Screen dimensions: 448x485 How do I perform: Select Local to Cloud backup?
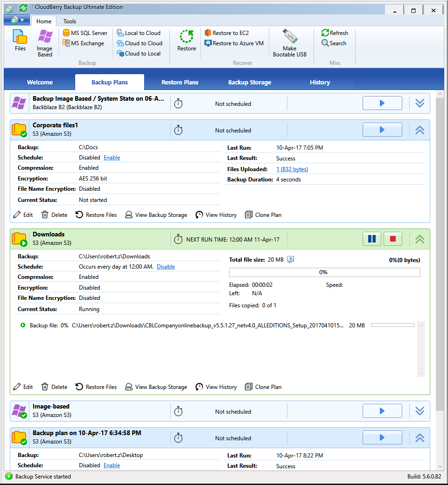[139, 33]
